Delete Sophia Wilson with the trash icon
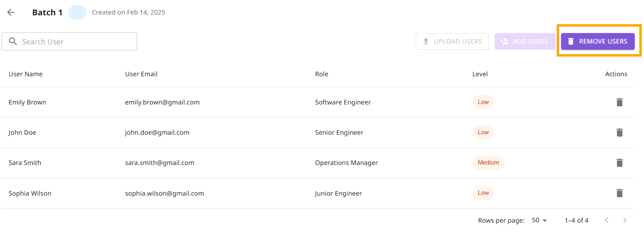 click(619, 193)
